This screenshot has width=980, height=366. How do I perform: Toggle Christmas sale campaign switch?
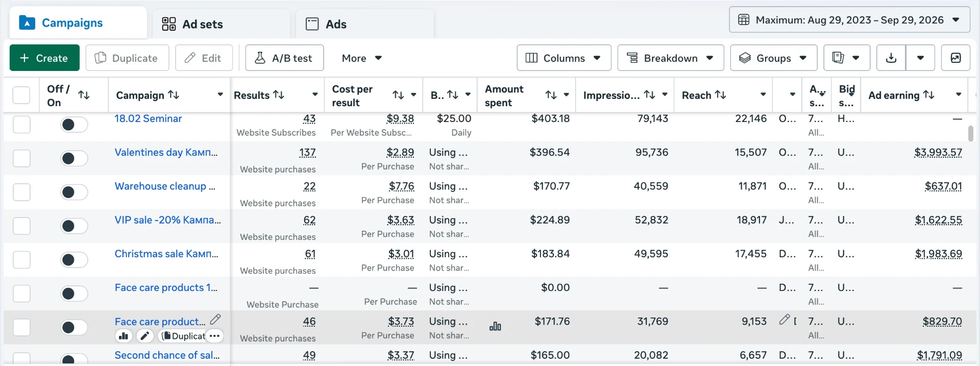point(74,260)
